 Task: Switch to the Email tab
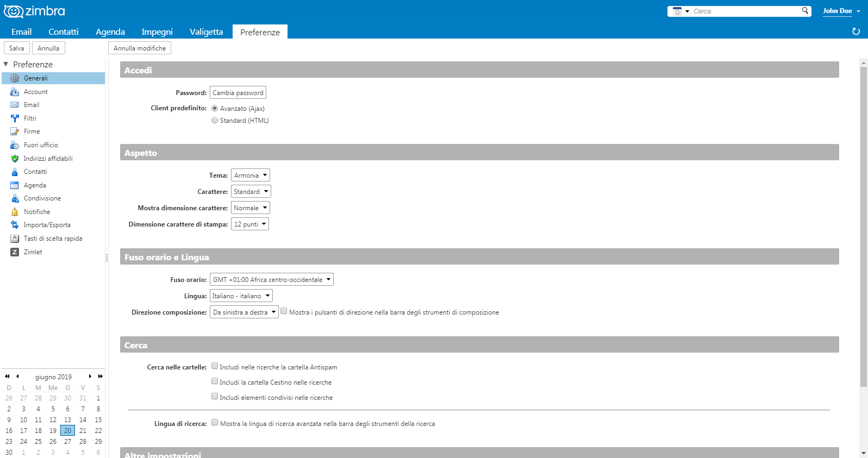(22, 32)
